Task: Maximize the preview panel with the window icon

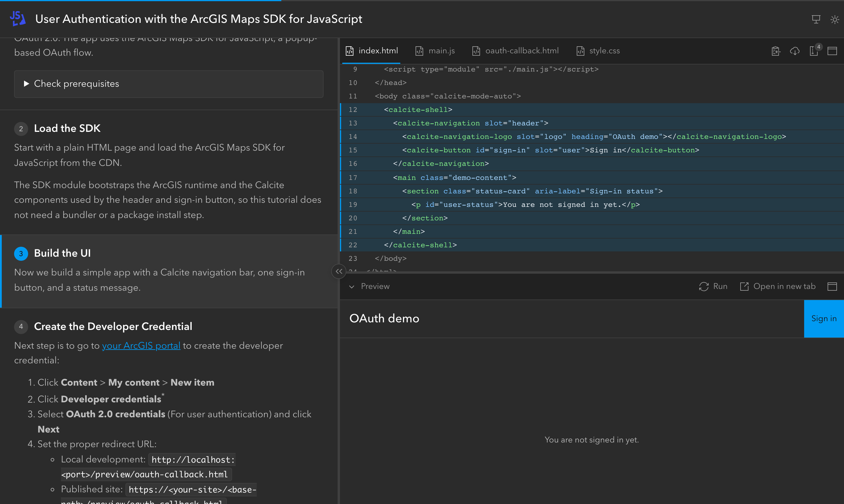Action: [x=832, y=286]
